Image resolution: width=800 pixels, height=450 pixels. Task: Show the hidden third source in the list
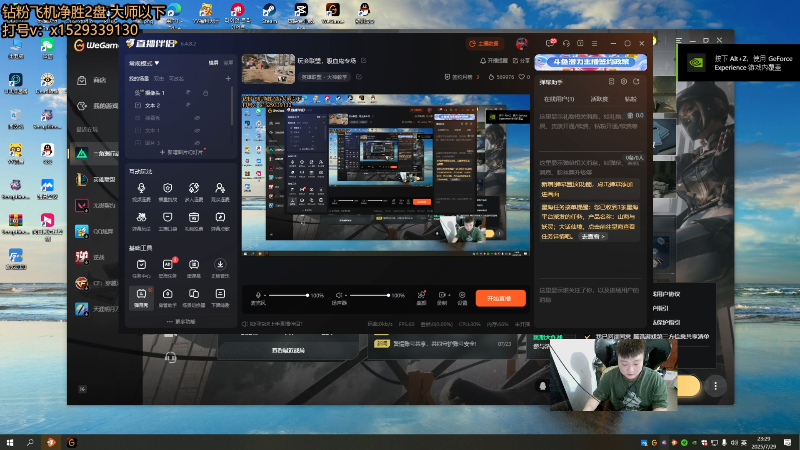[197, 118]
